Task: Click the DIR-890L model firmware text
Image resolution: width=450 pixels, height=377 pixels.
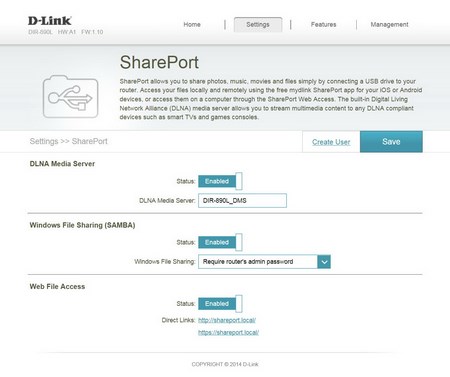Action: (66, 32)
